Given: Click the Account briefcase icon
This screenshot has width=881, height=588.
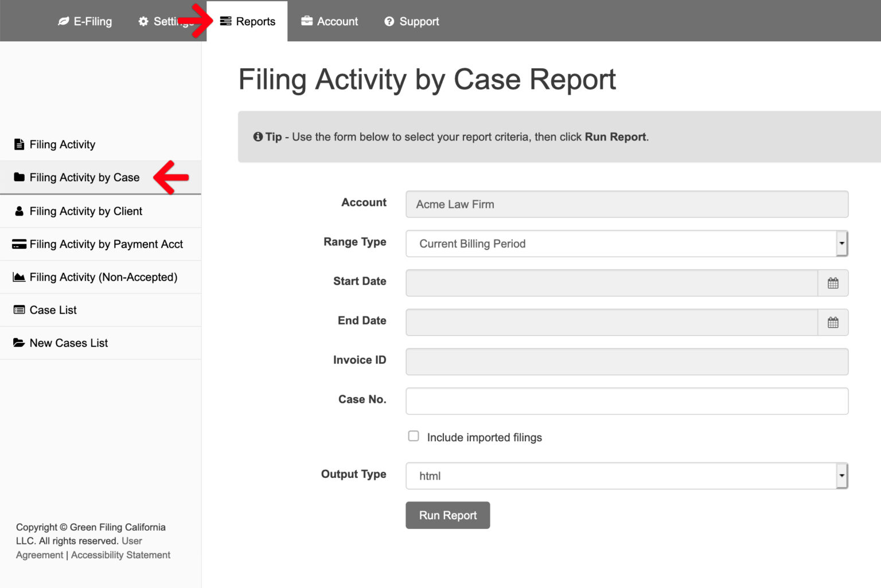Looking at the screenshot, I should (306, 21).
